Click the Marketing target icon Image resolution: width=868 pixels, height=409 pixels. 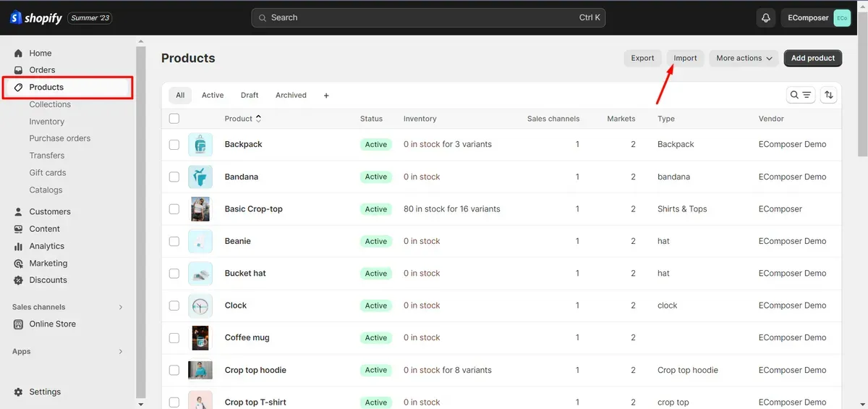19,263
